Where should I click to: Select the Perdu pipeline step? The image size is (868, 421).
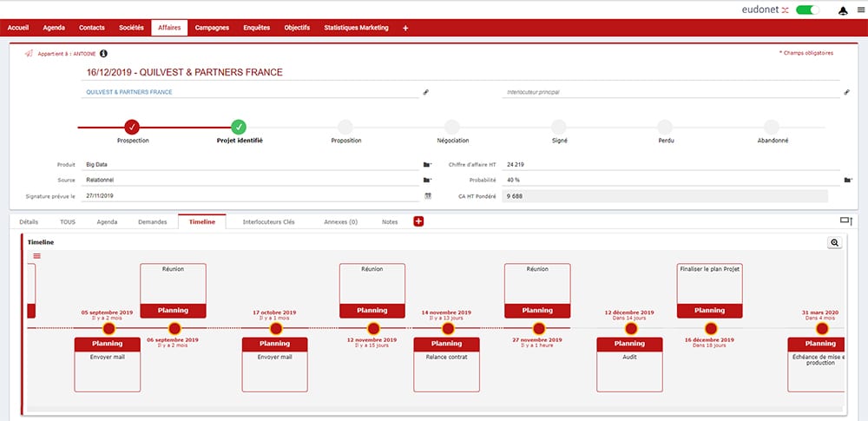pos(665,127)
